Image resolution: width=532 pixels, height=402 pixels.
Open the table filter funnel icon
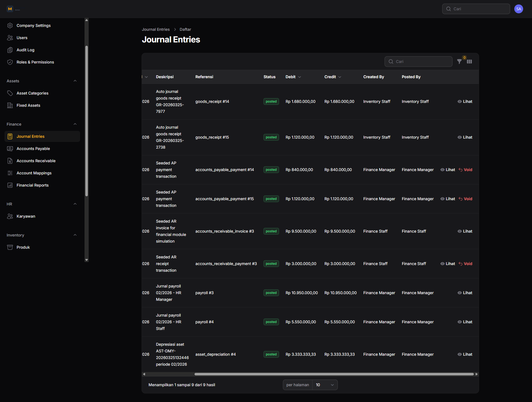pyautogui.click(x=459, y=62)
